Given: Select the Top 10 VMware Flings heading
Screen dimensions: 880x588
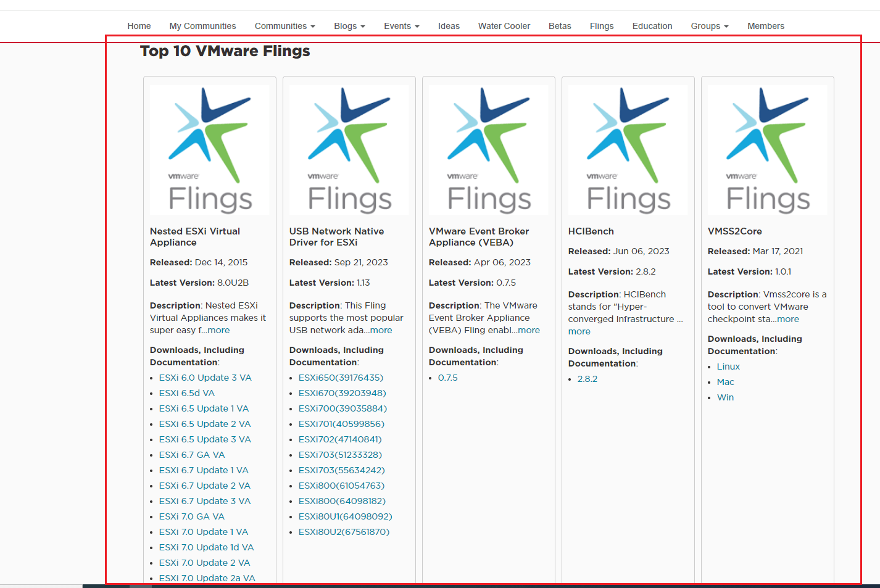Looking at the screenshot, I should (225, 51).
